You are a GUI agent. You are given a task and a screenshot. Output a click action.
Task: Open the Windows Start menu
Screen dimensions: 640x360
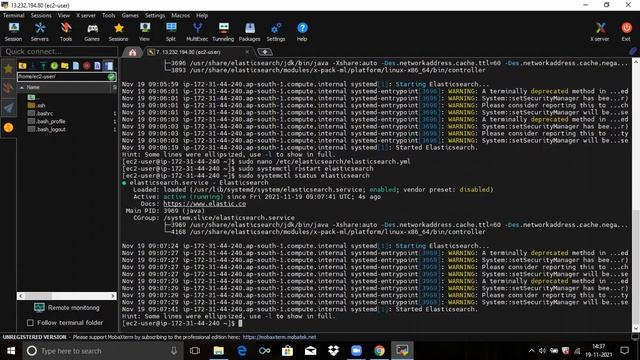pos(11,351)
